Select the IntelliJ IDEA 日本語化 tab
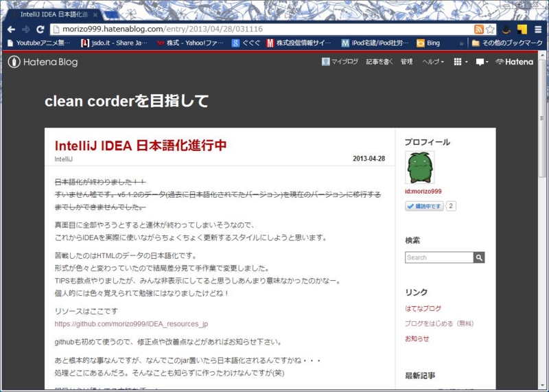The height and width of the screenshot is (392, 549). (53, 14)
